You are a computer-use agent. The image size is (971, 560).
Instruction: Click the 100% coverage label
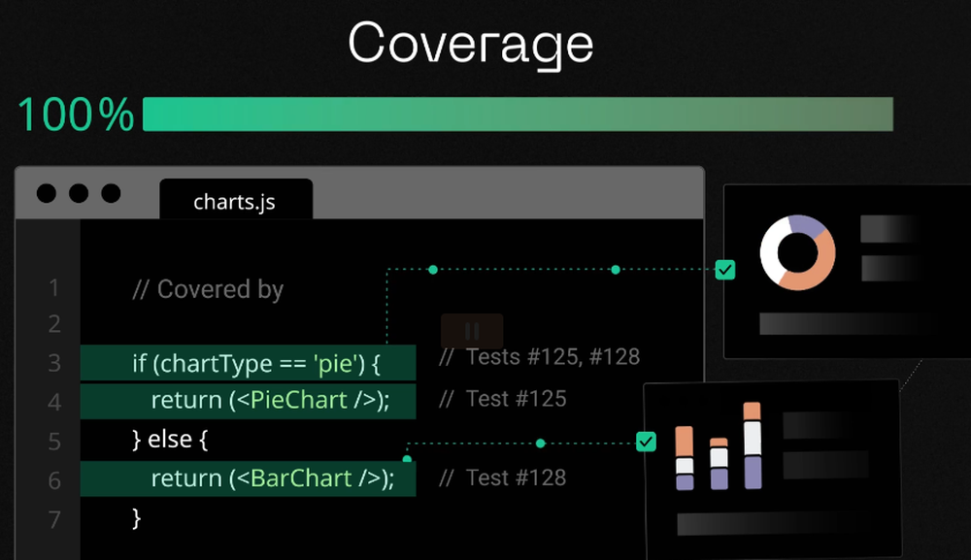(76, 115)
